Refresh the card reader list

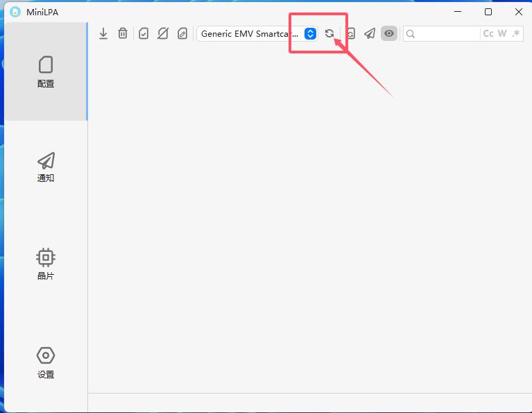329,33
